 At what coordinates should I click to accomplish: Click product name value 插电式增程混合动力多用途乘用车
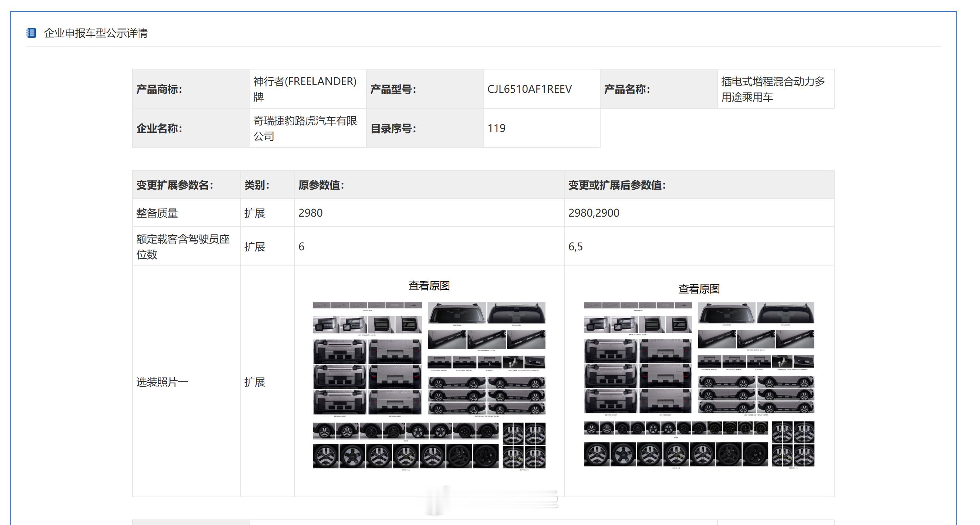(773, 89)
